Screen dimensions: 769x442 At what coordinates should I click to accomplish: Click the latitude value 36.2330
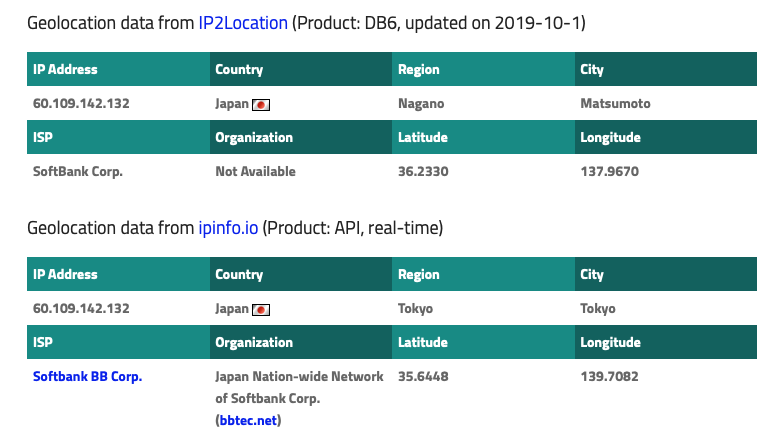coord(423,171)
